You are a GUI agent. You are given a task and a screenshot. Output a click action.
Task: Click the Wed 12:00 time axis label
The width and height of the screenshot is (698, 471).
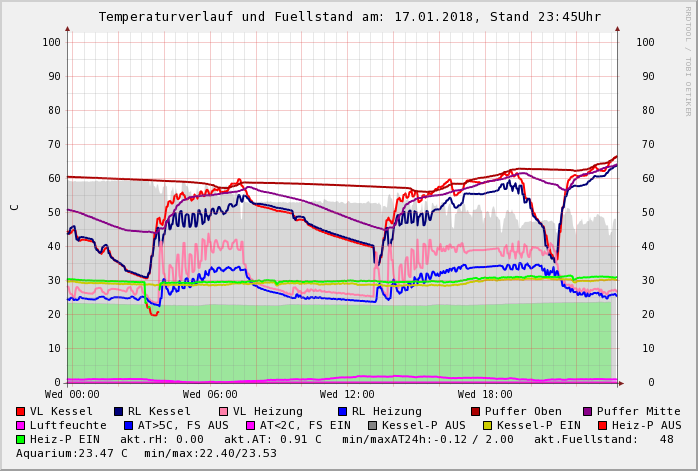click(347, 395)
